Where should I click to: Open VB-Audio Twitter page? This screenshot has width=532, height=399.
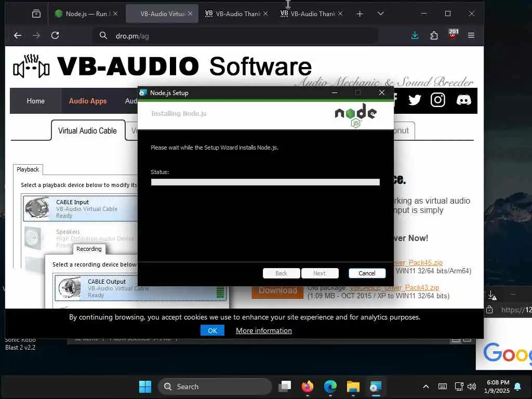[415, 100]
